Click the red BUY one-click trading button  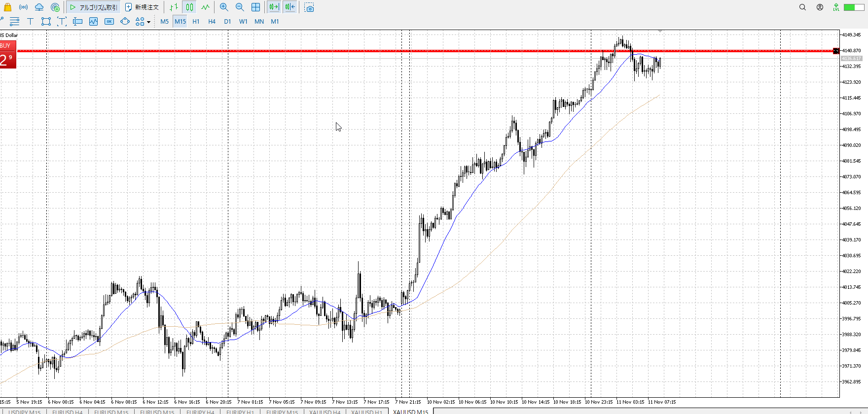point(8,55)
